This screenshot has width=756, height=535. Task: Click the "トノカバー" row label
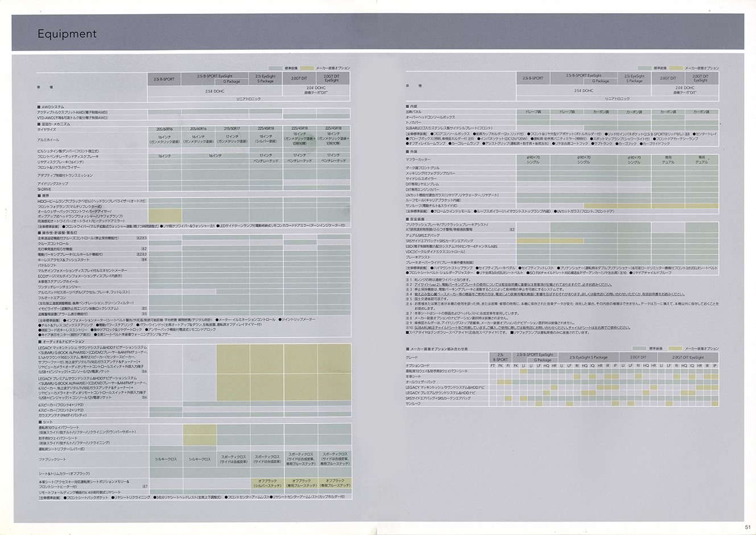[x=414, y=123]
